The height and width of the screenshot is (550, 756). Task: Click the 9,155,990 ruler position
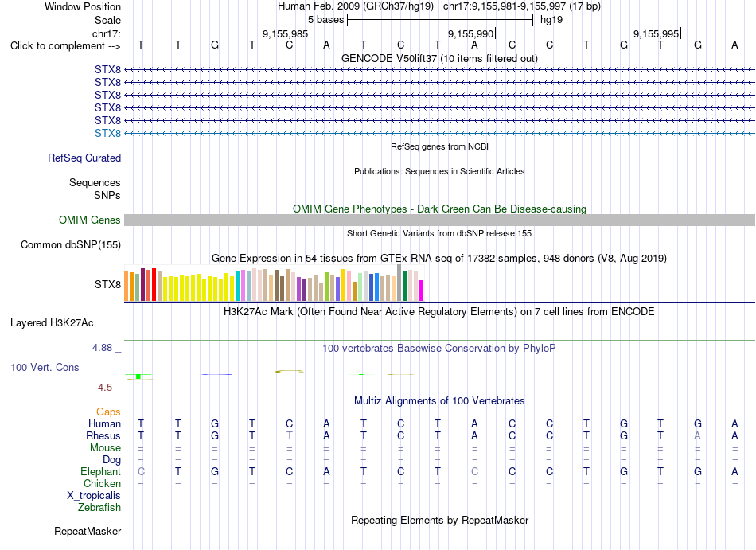(470, 33)
